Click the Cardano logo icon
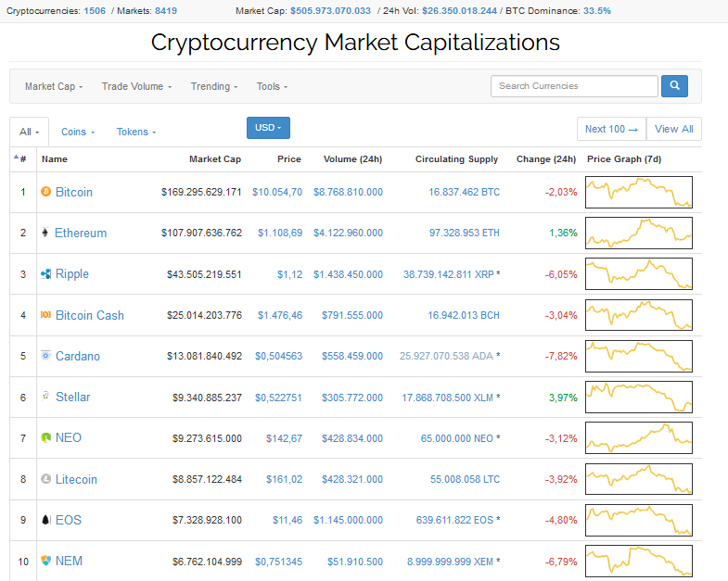 46,356
